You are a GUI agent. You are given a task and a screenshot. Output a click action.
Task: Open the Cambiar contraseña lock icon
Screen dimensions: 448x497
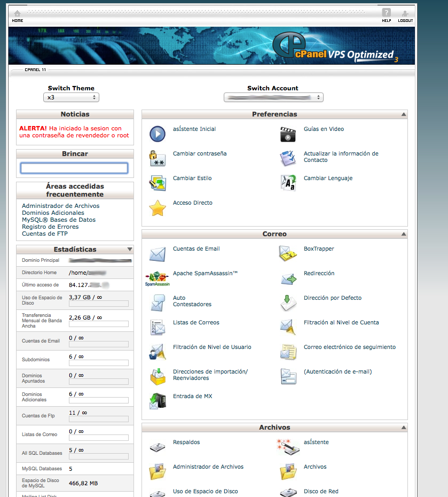[158, 159]
